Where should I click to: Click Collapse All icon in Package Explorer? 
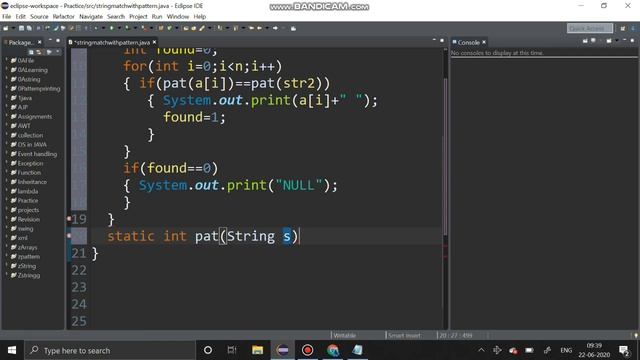point(31,52)
